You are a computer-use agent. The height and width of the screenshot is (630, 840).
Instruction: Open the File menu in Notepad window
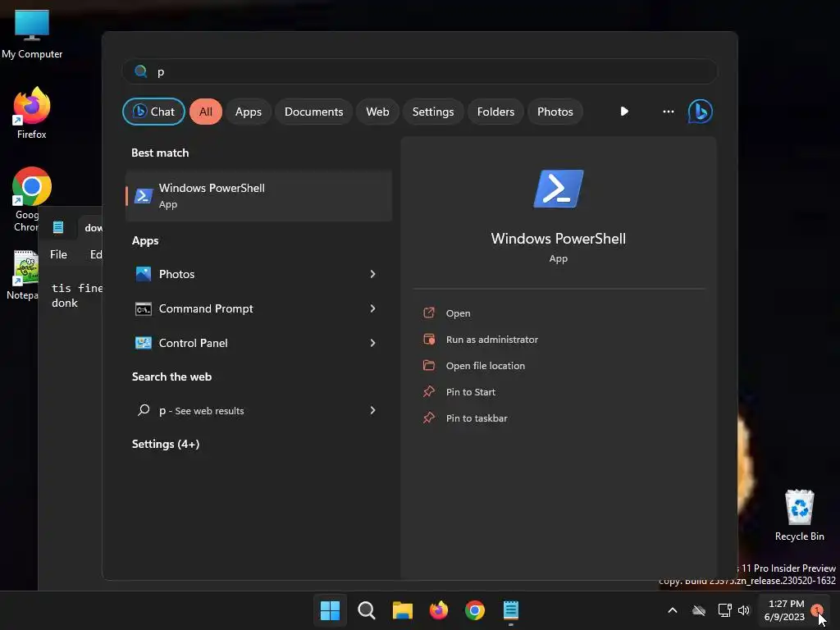58,254
